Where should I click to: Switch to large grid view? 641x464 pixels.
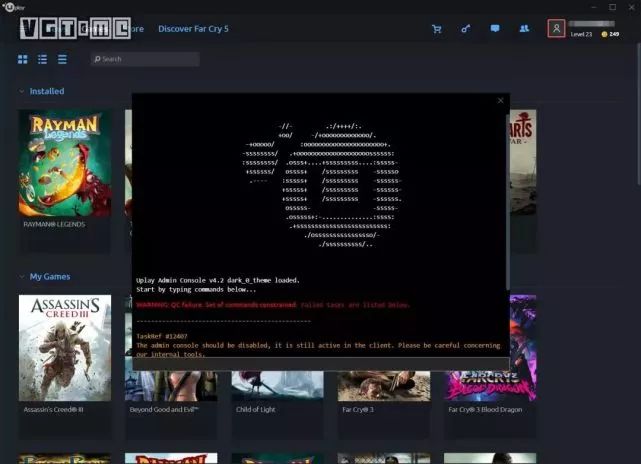pyautogui.click(x=22, y=59)
